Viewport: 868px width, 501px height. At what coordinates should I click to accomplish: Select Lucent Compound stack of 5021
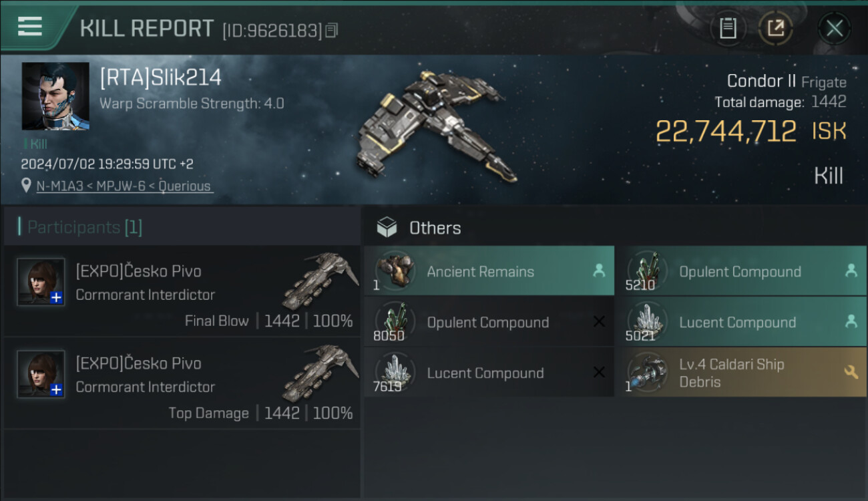[741, 322]
